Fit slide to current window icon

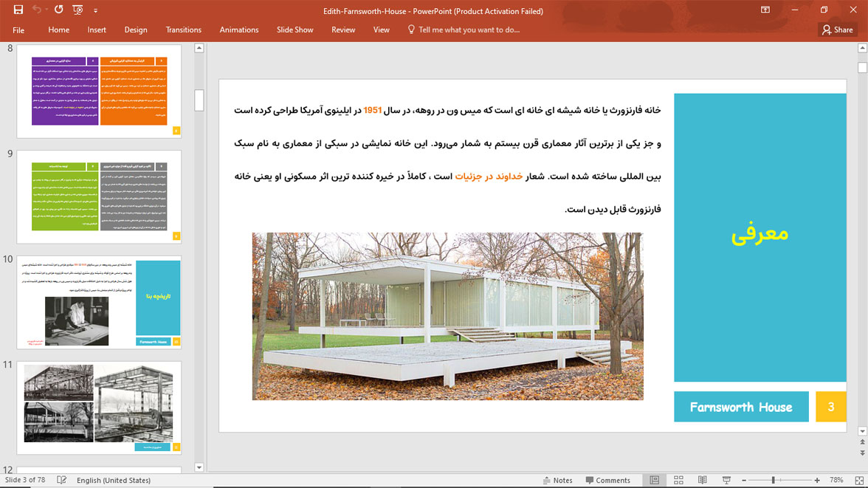(859, 480)
